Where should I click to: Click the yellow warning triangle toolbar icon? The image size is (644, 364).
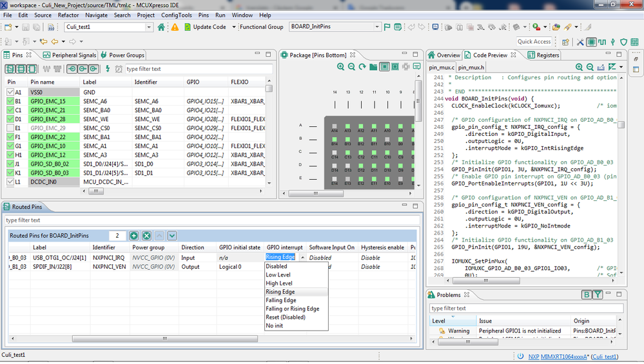[x=175, y=27]
